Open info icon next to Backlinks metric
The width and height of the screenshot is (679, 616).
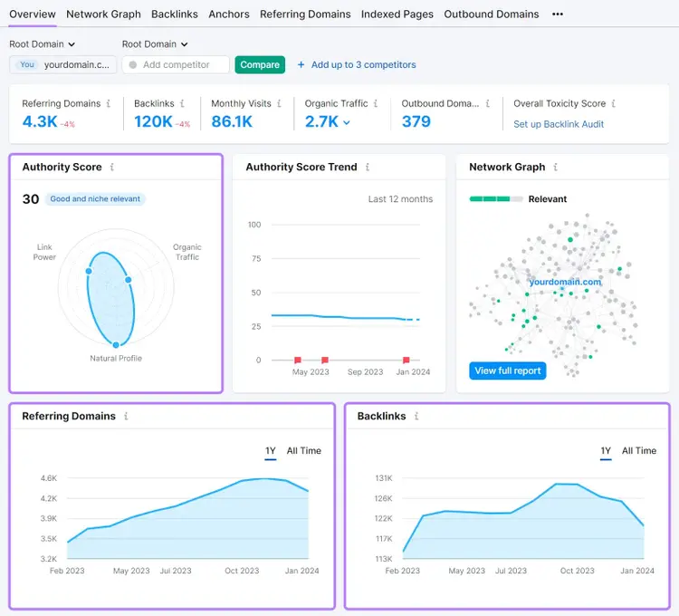click(x=182, y=103)
